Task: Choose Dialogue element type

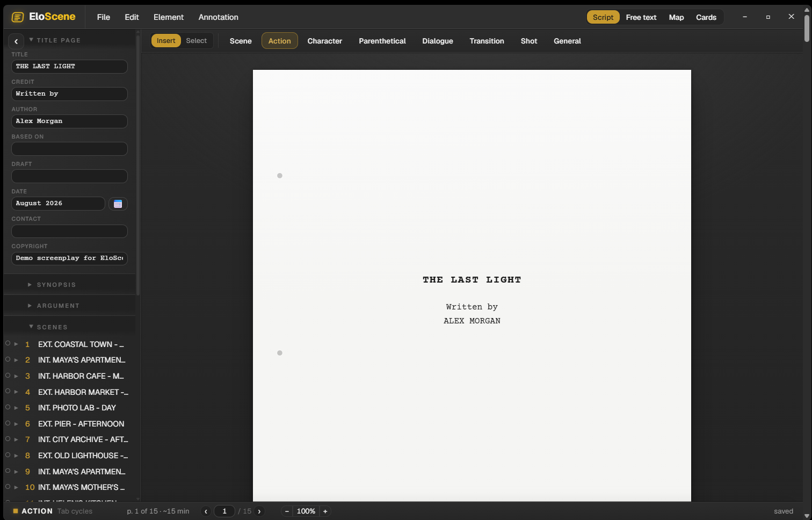Action: click(x=438, y=41)
